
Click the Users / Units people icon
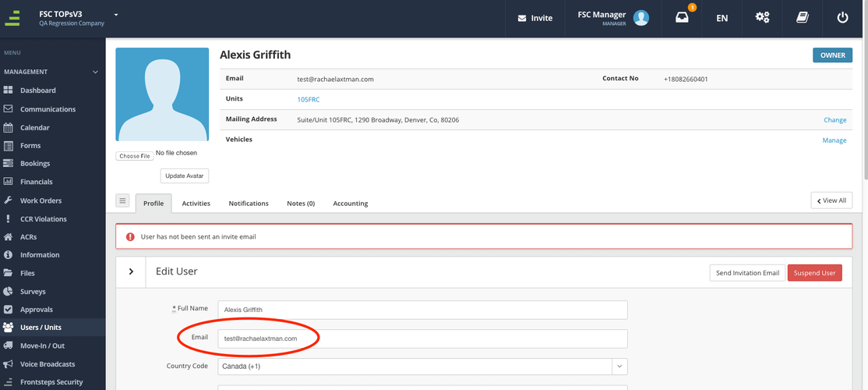click(9, 328)
